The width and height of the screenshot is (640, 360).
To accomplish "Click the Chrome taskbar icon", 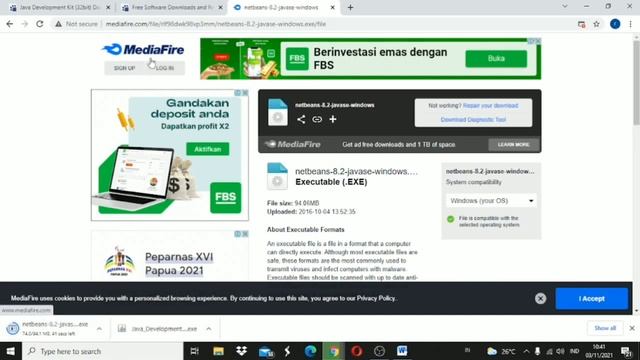I will click(x=334, y=351).
